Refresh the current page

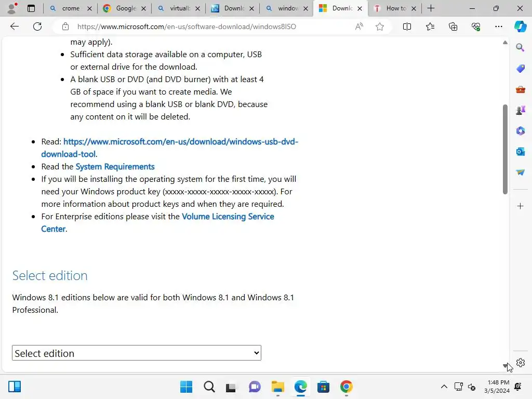point(37,26)
